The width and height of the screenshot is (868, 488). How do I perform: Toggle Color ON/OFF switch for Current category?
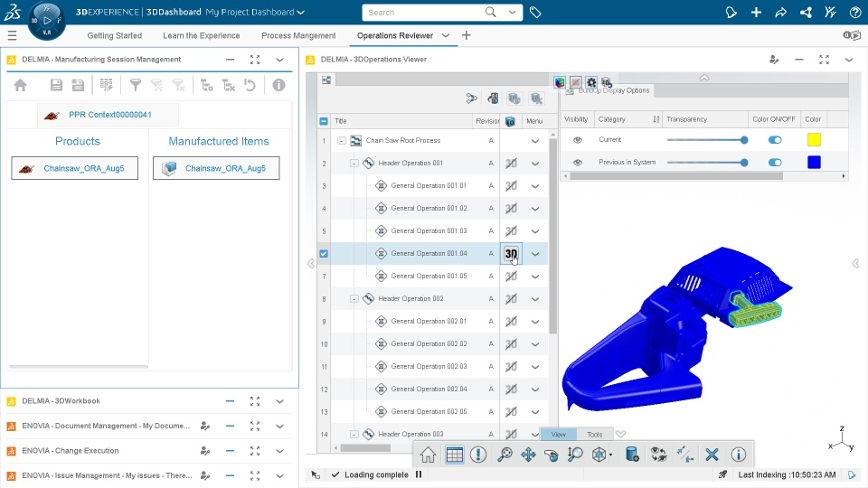tap(775, 140)
